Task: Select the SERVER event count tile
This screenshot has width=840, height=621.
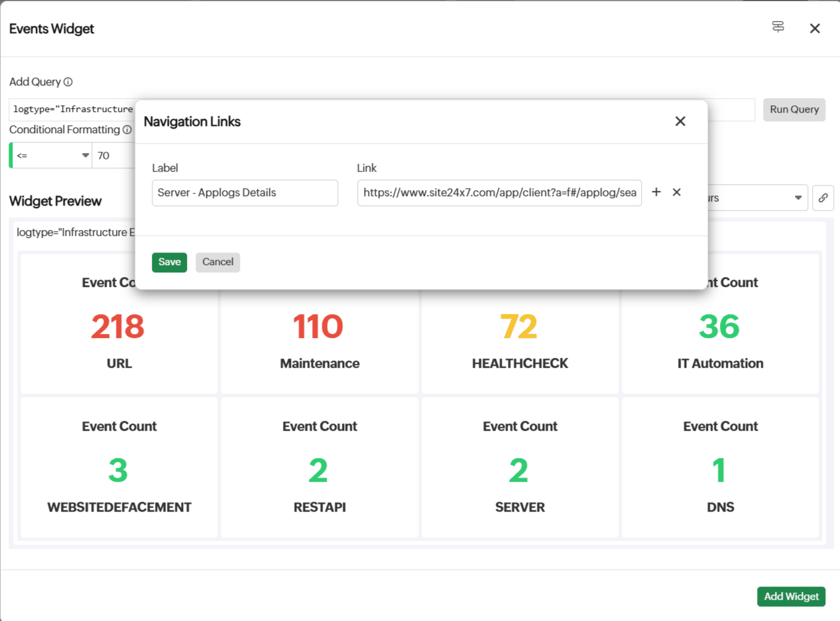Action: coord(520,467)
